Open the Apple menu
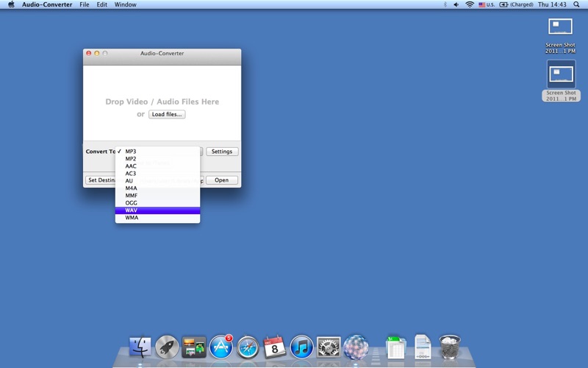 coord(11,4)
